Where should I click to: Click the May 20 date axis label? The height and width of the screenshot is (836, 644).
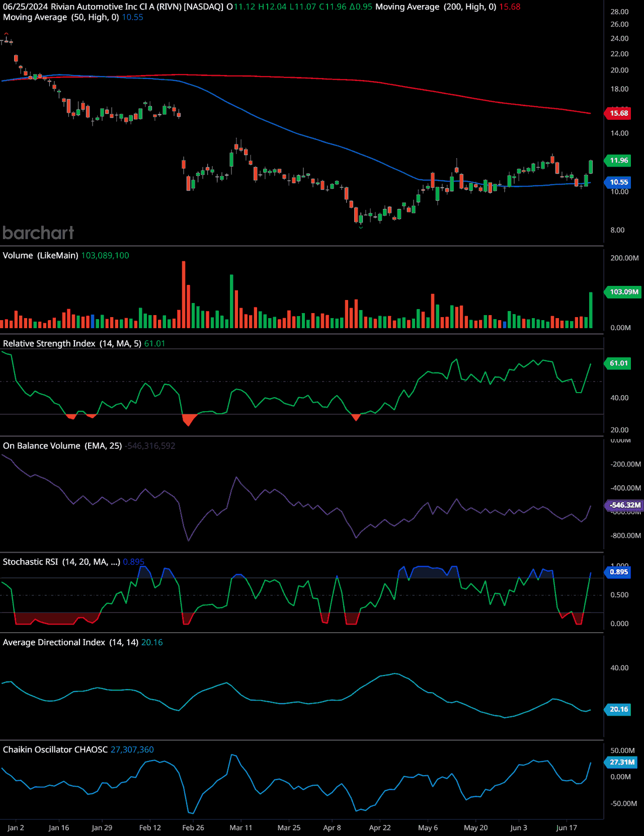[476, 828]
